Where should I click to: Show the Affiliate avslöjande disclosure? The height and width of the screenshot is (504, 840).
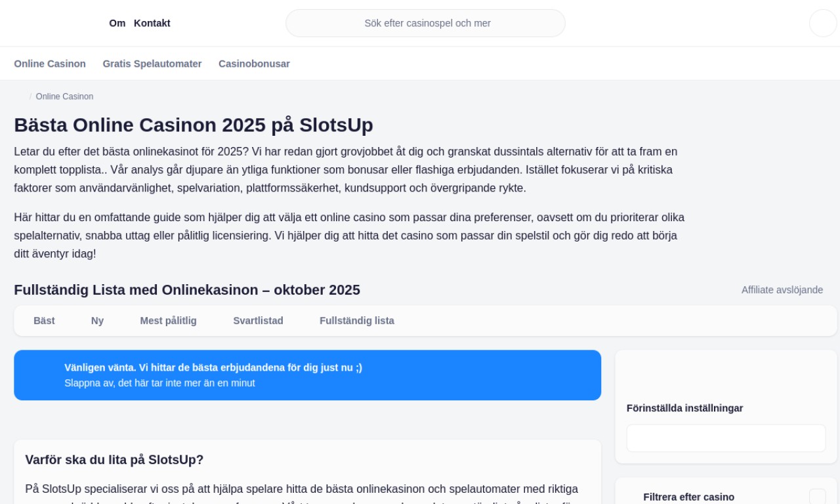click(782, 290)
